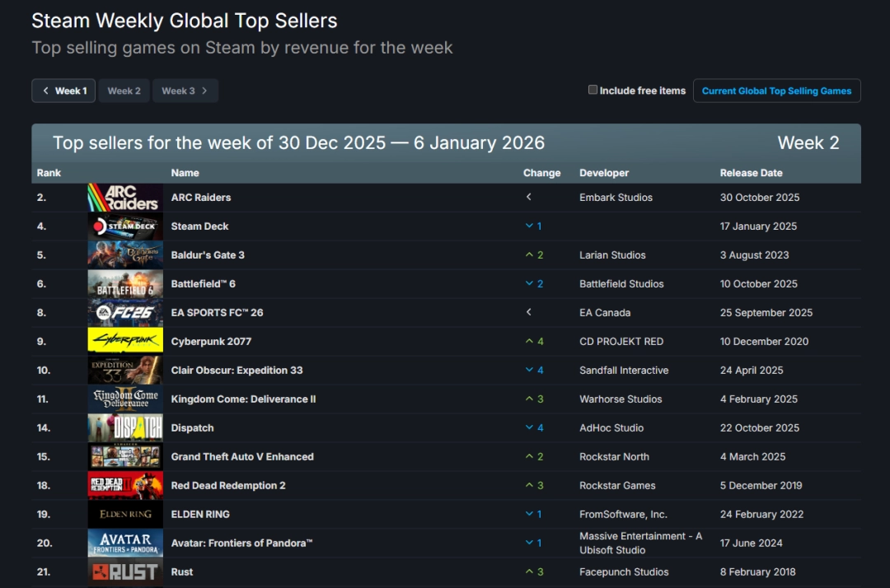Click the Rust game logo image
The image size is (890, 588).
click(125, 572)
